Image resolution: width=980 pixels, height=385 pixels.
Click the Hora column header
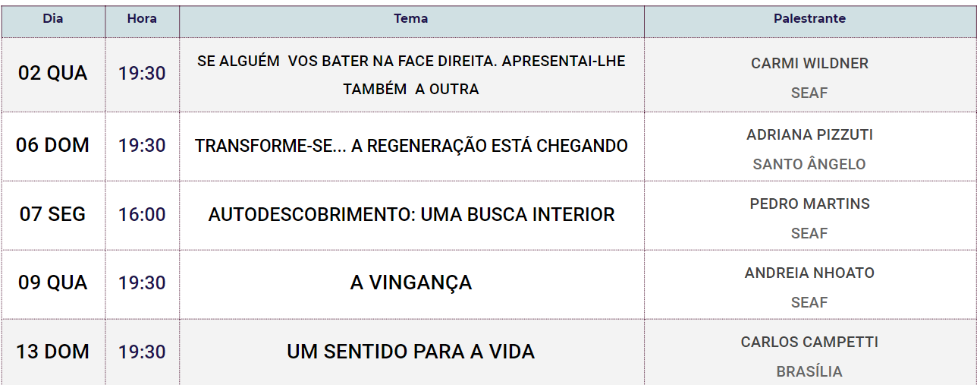tap(142, 19)
